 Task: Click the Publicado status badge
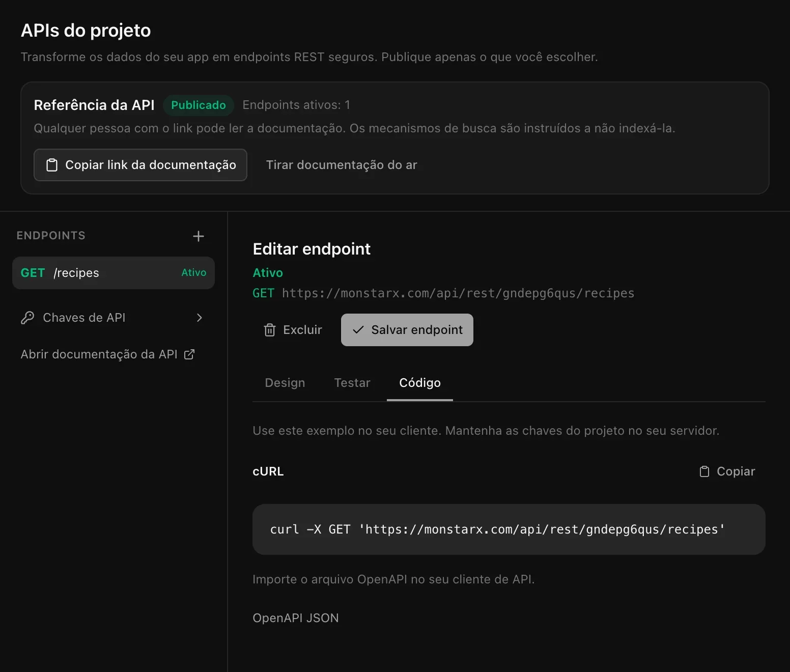pyautogui.click(x=199, y=105)
